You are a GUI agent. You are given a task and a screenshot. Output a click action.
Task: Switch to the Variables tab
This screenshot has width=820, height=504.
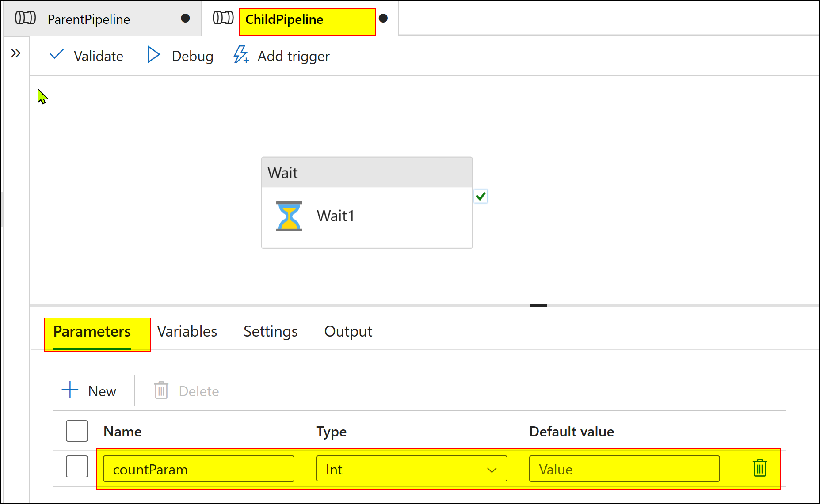(187, 331)
